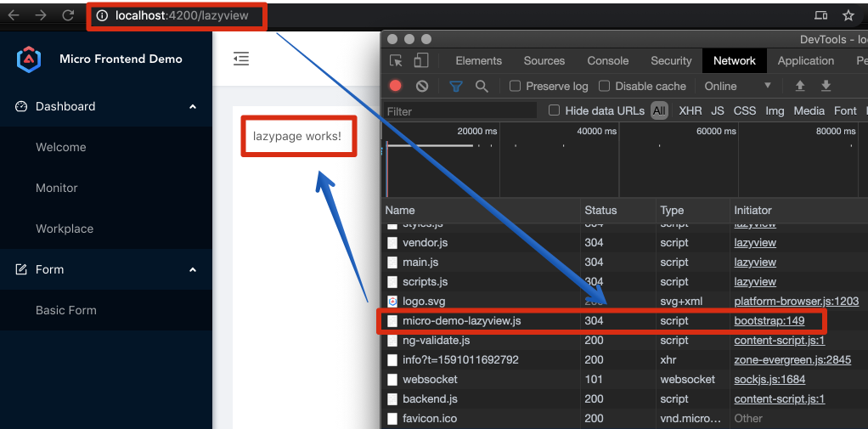The image size is (868, 429).
Task: Open network search with the magnifier icon
Action: 482,86
